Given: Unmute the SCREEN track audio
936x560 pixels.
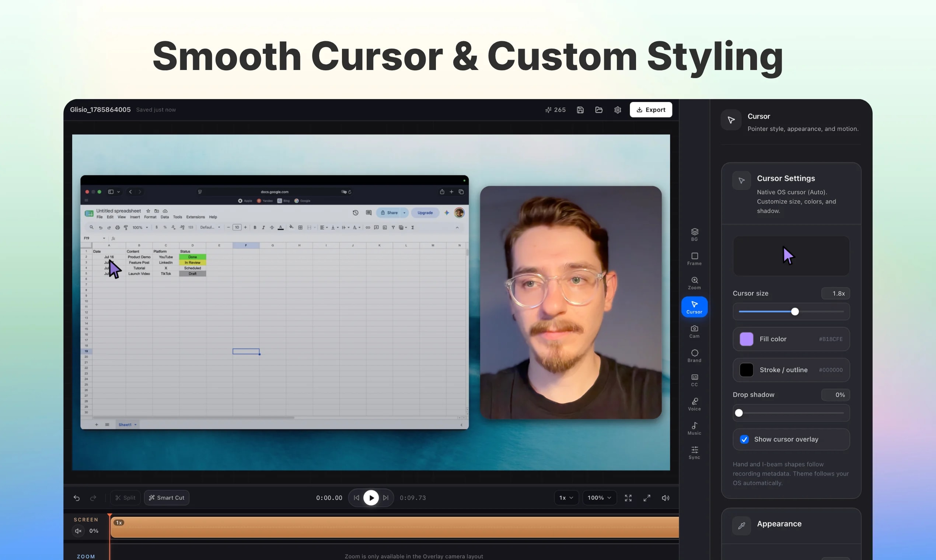Looking at the screenshot, I should 78,531.
